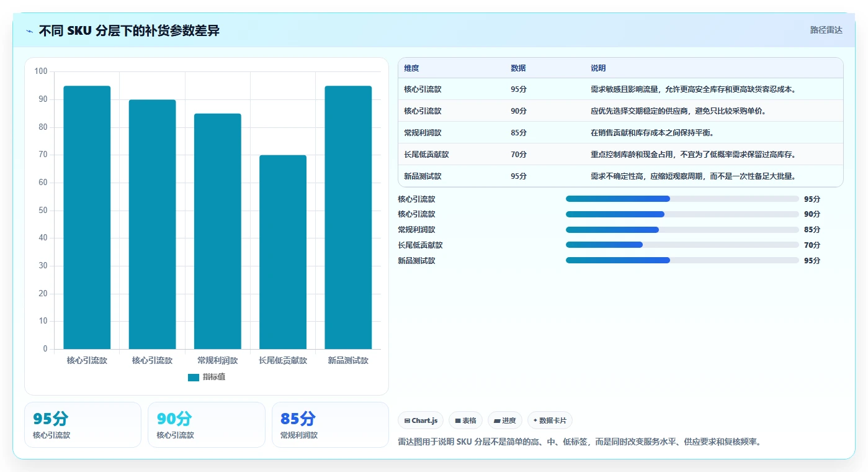The width and height of the screenshot is (868, 472).
Task: Click the 新品测试款 label on the chart axis
Action: (x=348, y=360)
